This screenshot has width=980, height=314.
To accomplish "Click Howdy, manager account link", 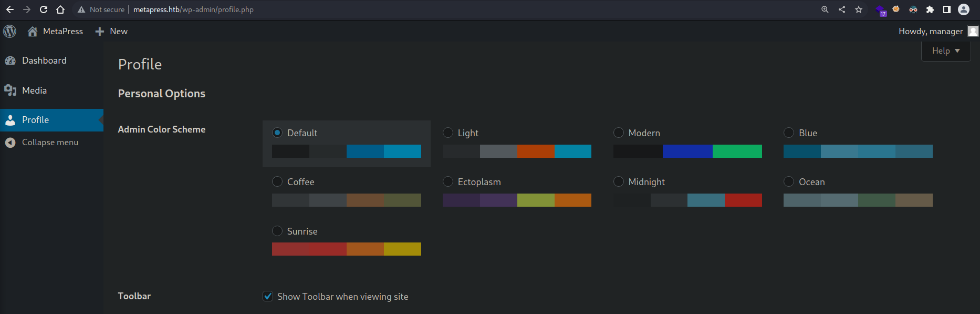I will pyautogui.click(x=930, y=32).
